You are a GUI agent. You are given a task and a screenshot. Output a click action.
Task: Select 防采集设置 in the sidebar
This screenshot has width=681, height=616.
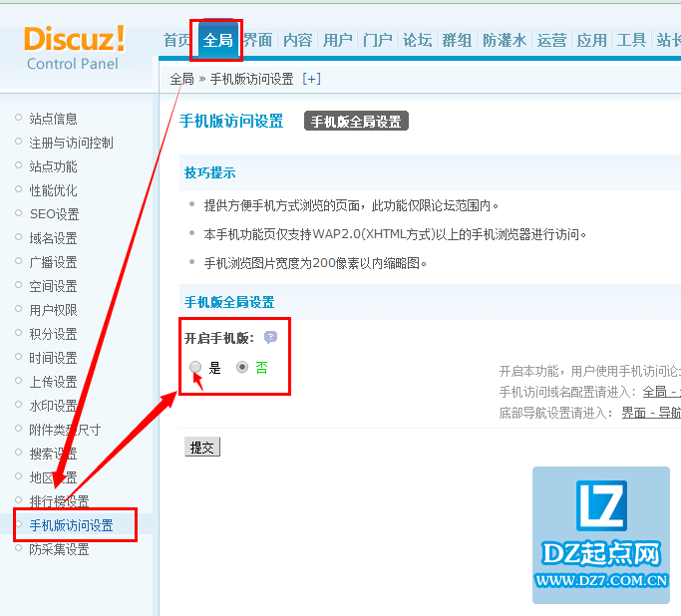pyautogui.click(x=59, y=549)
